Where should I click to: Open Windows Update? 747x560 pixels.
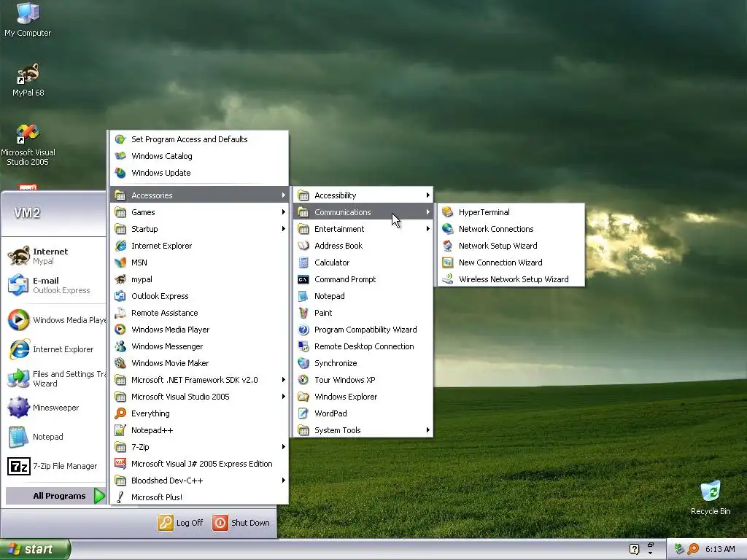click(199, 173)
